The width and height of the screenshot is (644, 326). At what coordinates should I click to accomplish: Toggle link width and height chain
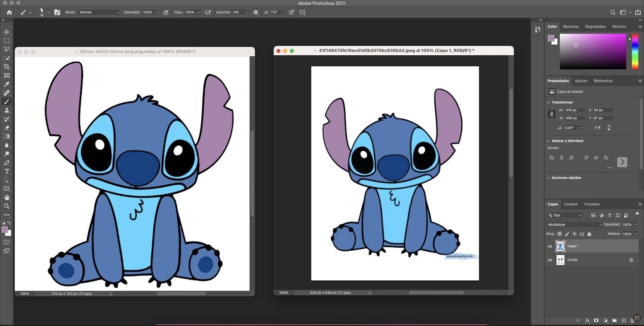coord(552,114)
